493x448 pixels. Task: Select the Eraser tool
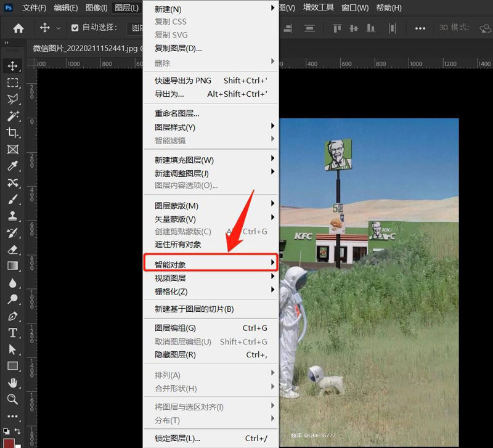click(14, 250)
